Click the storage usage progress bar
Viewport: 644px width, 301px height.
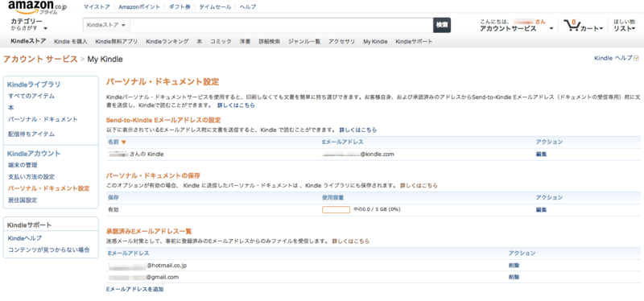point(336,210)
